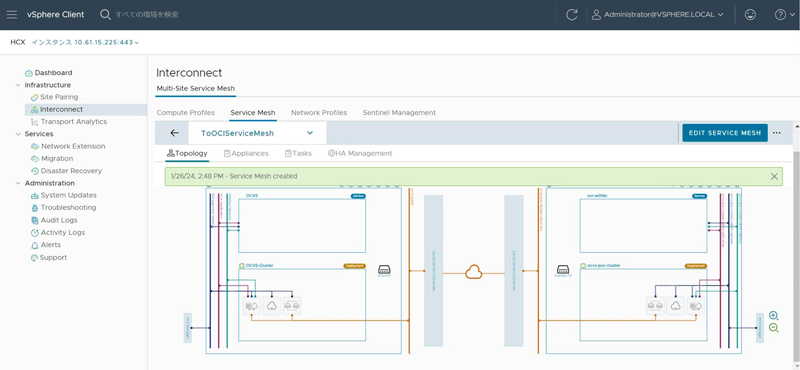Click first appliance in OCVS-Cluster
The height and width of the screenshot is (370, 800).
(x=252, y=305)
